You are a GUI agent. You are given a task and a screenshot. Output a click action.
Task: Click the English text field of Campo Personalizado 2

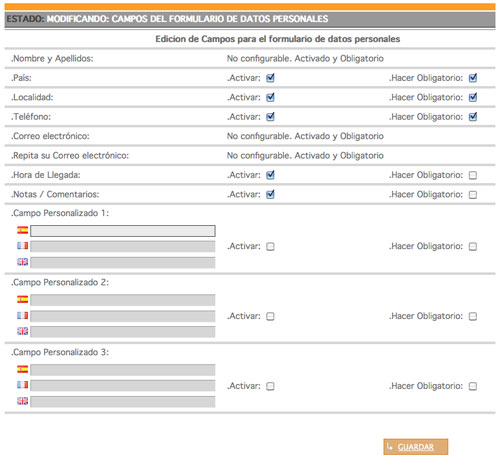(123, 332)
